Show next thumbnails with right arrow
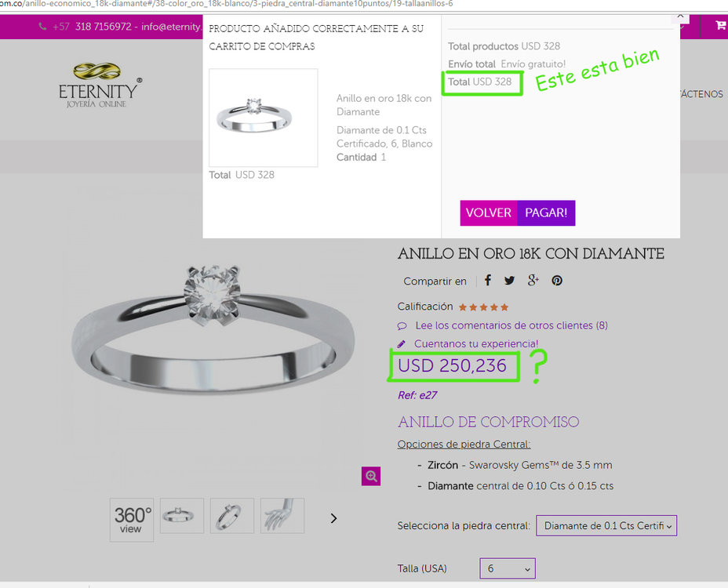This screenshot has width=728, height=588. [333, 518]
